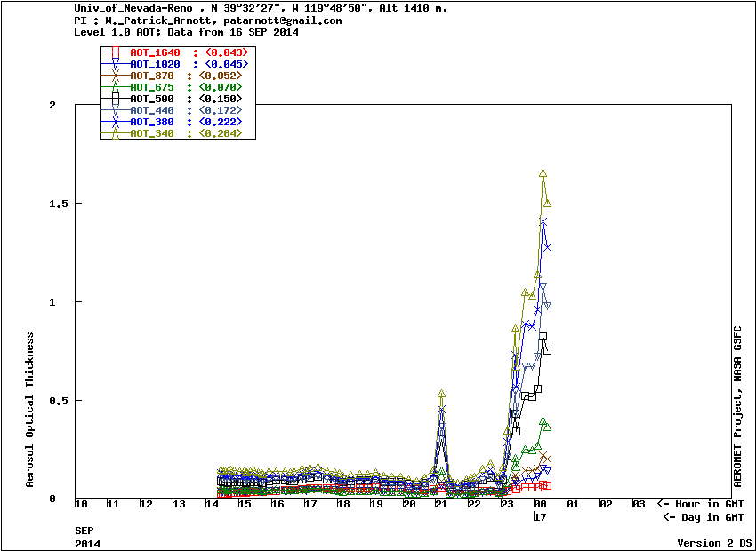The height and width of the screenshot is (551, 756).
Task: Click the PI email patarnott@gmail.com
Action: (x=283, y=20)
